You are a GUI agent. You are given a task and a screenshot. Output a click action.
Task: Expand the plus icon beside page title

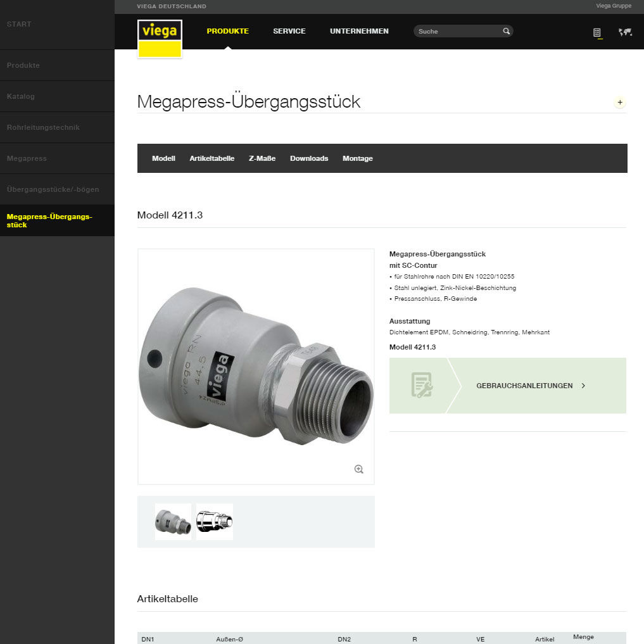pos(620,103)
